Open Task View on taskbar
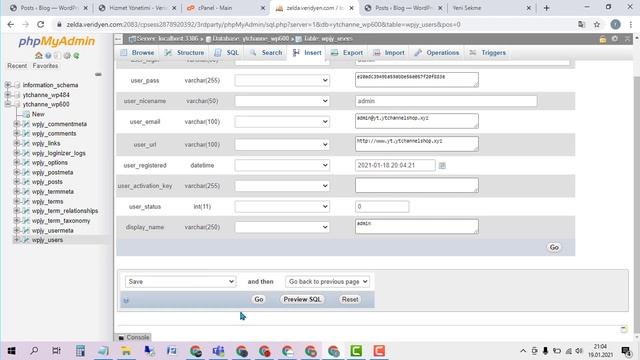The height and width of the screenshot is (360, 640). [57, 351]
